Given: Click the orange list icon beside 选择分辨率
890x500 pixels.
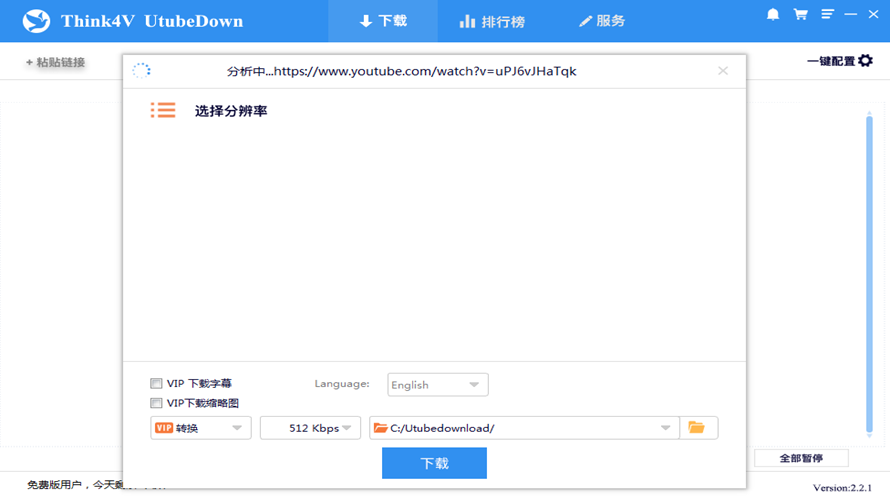Looking at the screenshot, I should (x=163, y=110).
